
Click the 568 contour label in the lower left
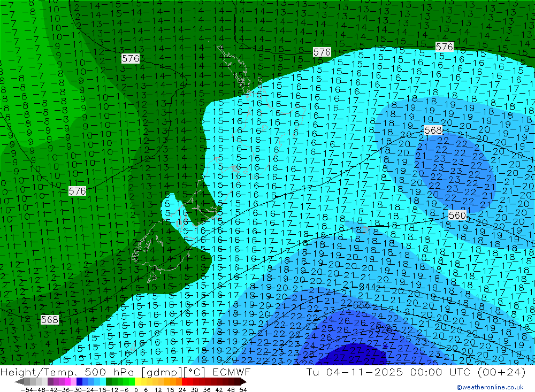pyautogui.click(x=49, y=319)
